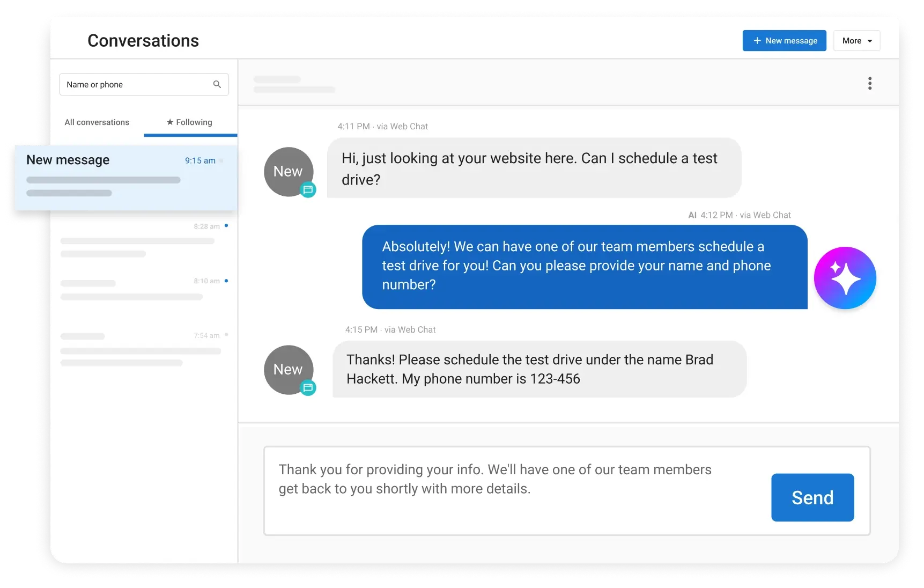924x588 pixels.
Task: Send the drafted reply message
Action: click(812, 497)
